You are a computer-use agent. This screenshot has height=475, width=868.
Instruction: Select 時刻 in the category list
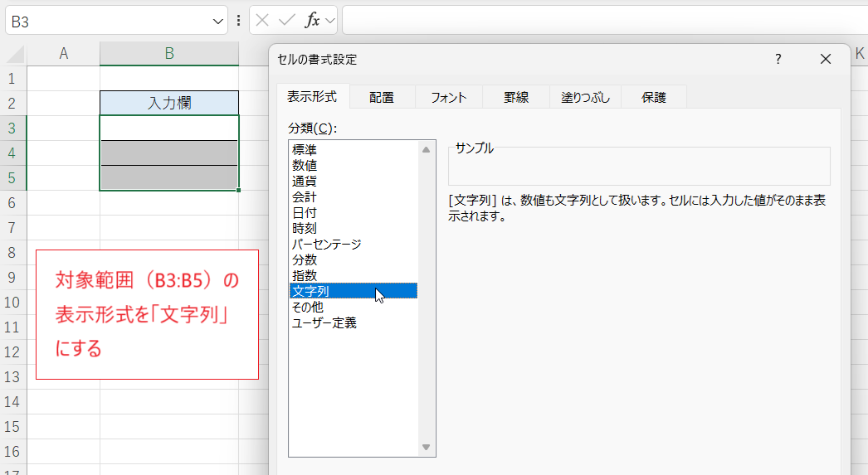click(354, 228)
